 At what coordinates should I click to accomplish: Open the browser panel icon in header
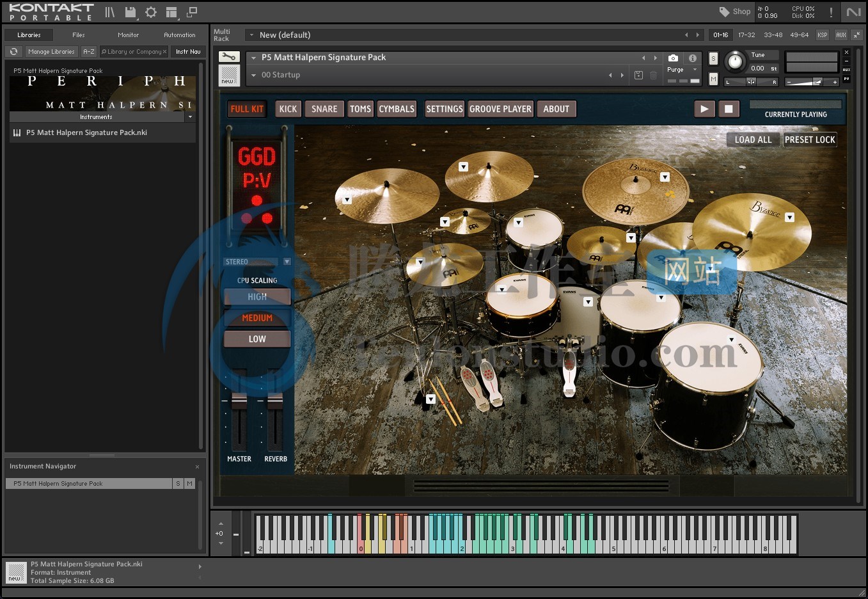pos(110,12)
